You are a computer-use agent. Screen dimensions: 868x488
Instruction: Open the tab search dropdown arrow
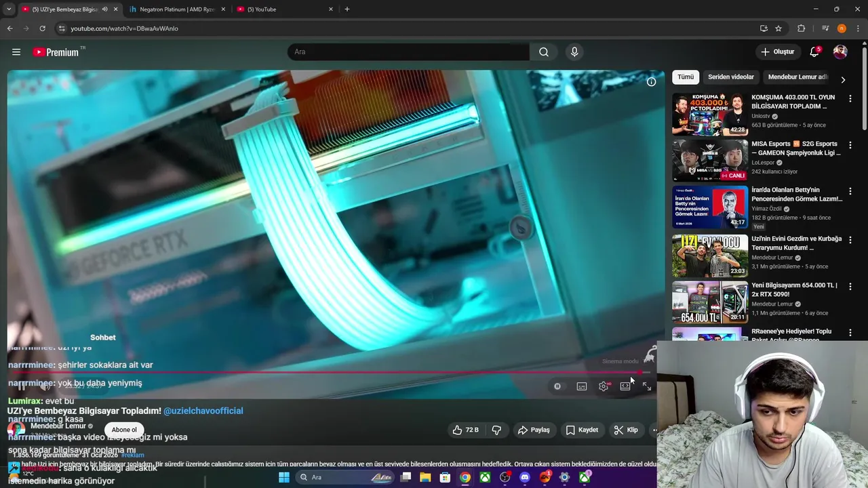(9, 9)
